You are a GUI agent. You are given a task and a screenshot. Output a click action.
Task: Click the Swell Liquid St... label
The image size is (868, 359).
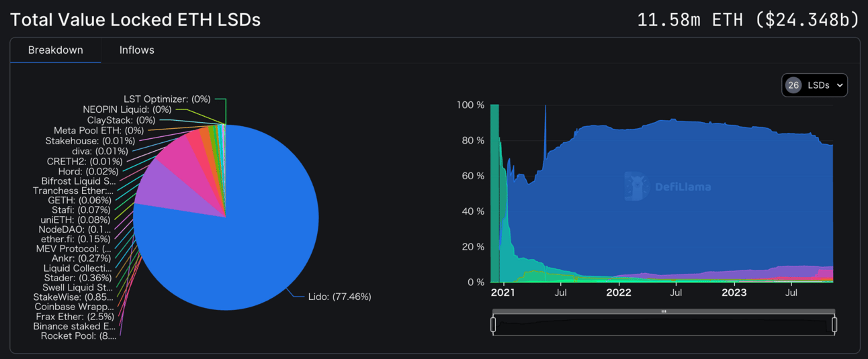coord(77,288)
